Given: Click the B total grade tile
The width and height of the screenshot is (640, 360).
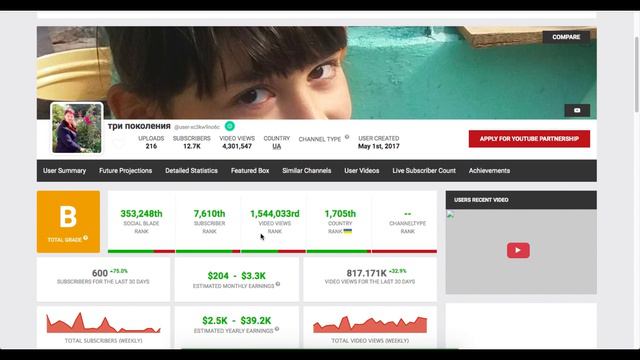Looking at the screenshot, I should [x=68, y=222].
